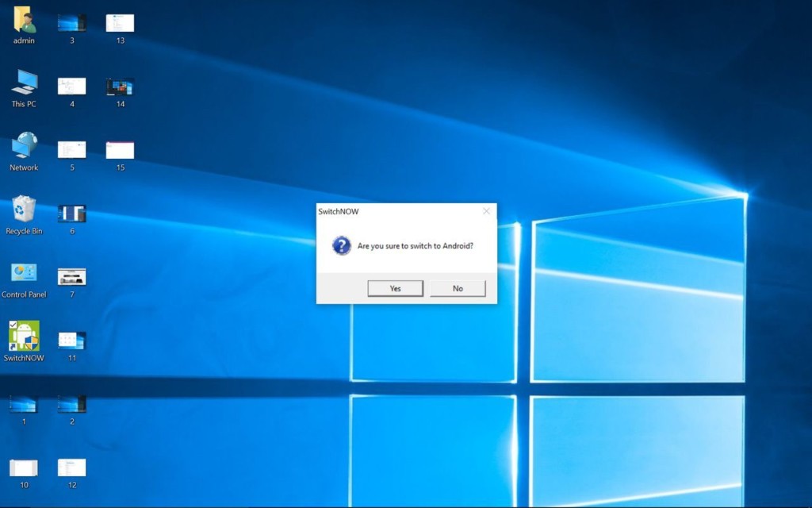
Task: Select the image file named 5
Action: click(x=72, y=150)
